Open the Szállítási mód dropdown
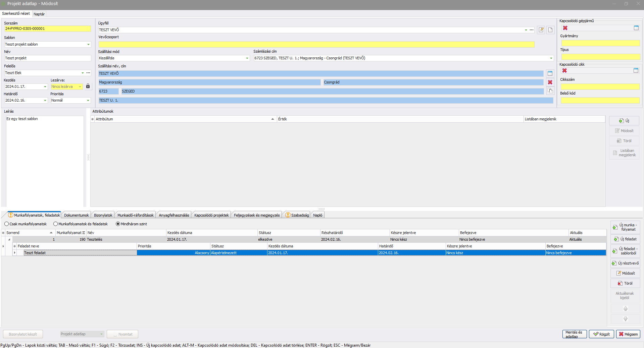644x348 pixels. pyautogui.click(x=247, y=58)
